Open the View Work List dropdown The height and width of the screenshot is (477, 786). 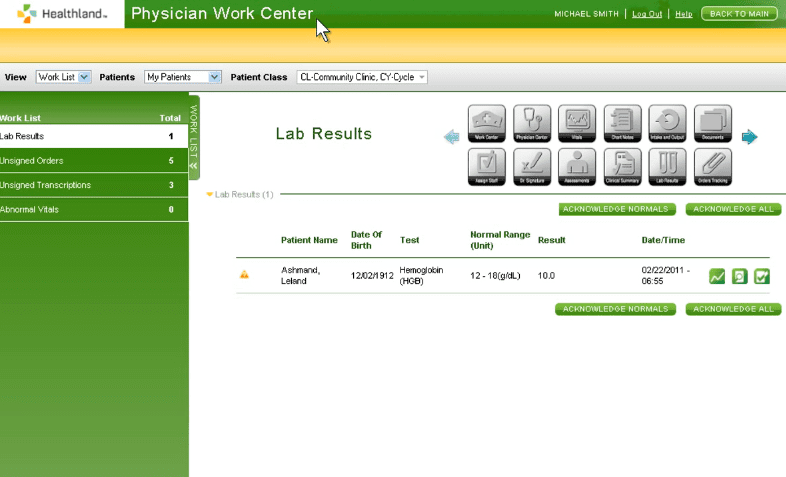[63, 77]
